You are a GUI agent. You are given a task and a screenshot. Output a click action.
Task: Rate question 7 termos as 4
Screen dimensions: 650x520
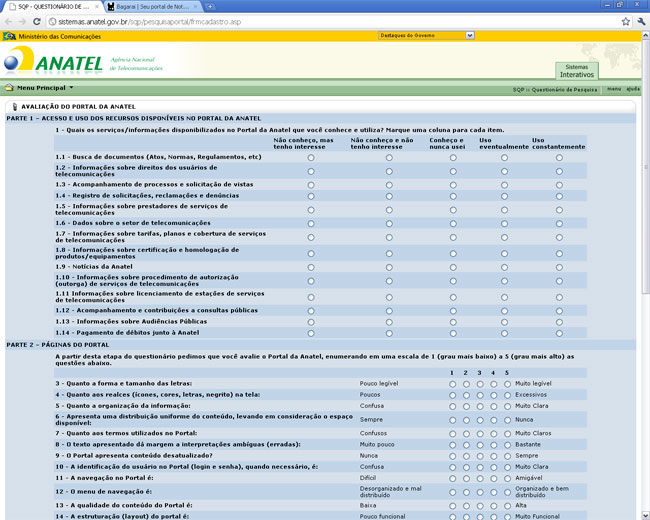tap(494, 434)
